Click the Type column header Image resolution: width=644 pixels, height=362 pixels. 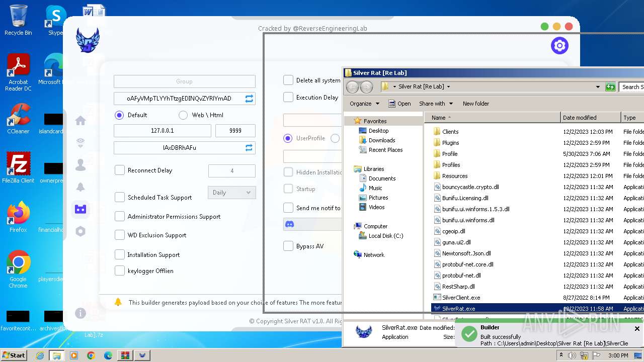point(632,118)
